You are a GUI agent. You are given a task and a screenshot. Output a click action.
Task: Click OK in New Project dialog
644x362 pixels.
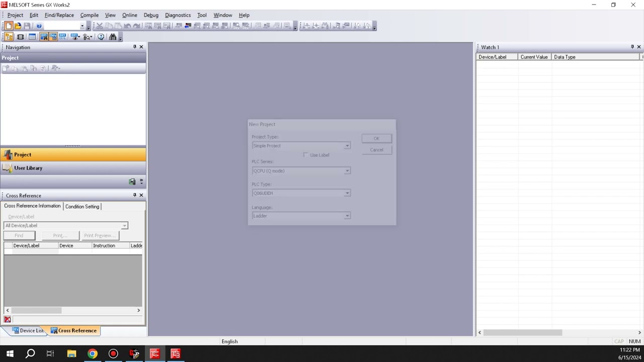(376, 139)
